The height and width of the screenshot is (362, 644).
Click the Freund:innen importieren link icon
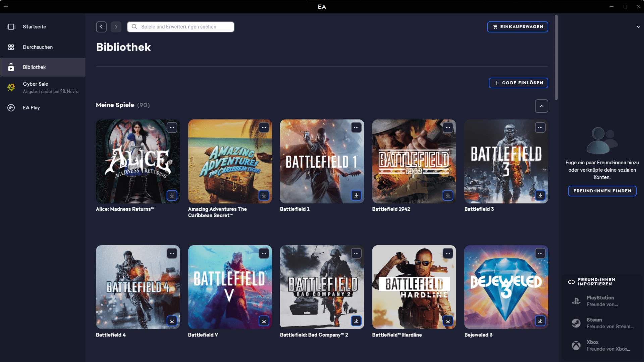[x=571, y=282]
